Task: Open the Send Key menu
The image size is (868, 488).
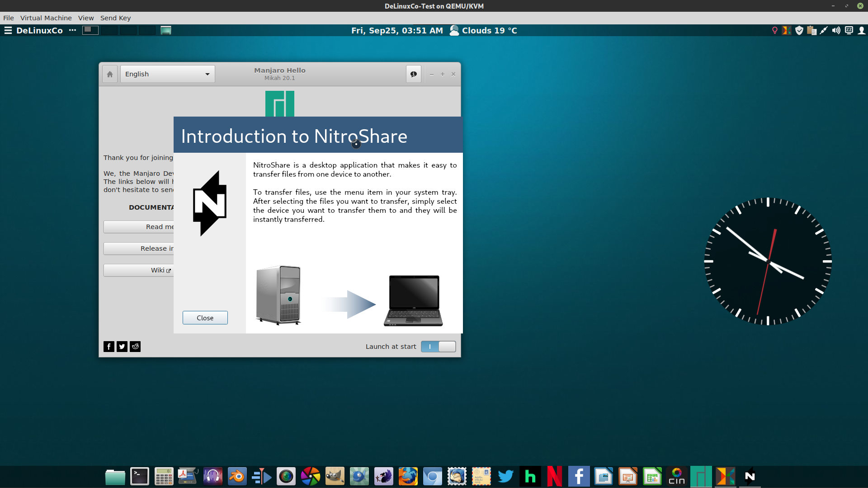Action: click(x=115, y=18)
